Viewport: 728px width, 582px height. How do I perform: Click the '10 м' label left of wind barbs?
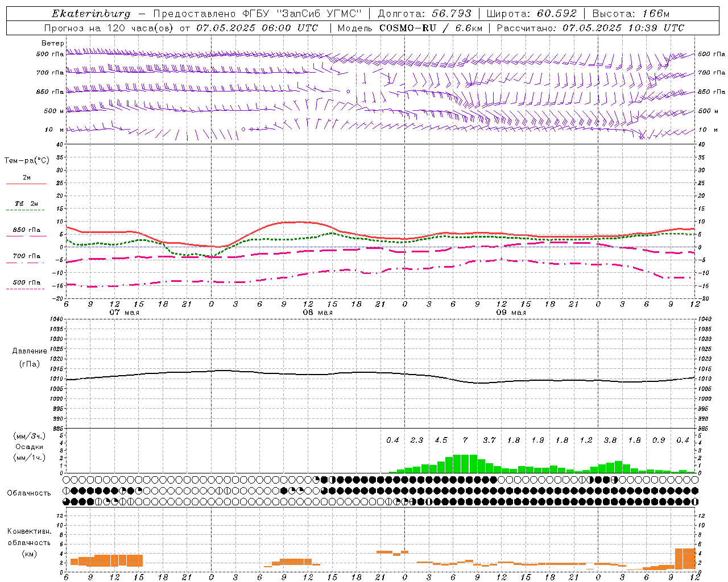tap(55, 130)
